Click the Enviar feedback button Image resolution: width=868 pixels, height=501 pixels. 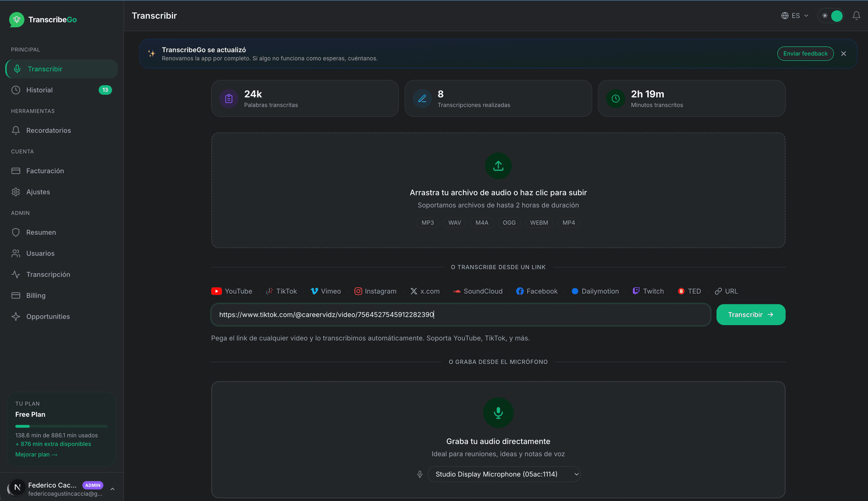pos(805,54)
